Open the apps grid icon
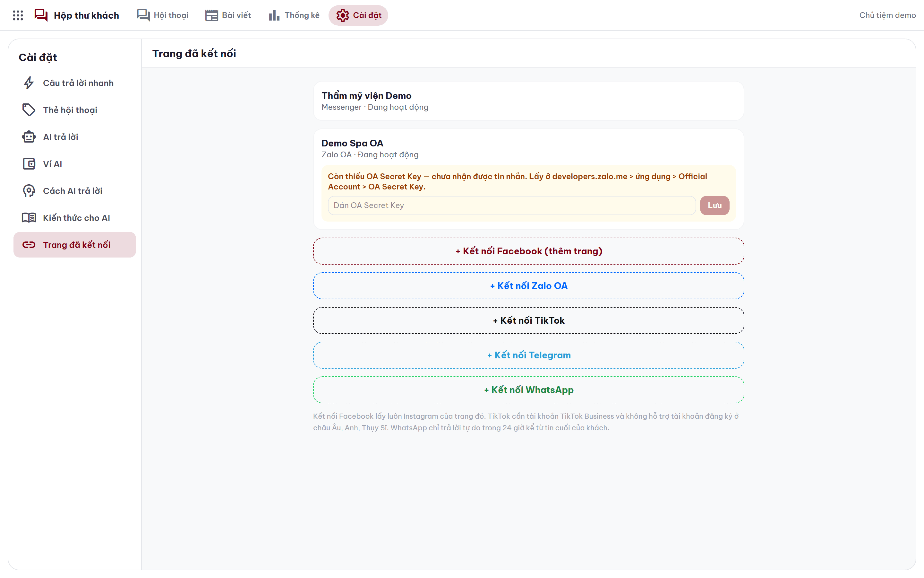Screen dimensions: 924x578 coord(18,15)
